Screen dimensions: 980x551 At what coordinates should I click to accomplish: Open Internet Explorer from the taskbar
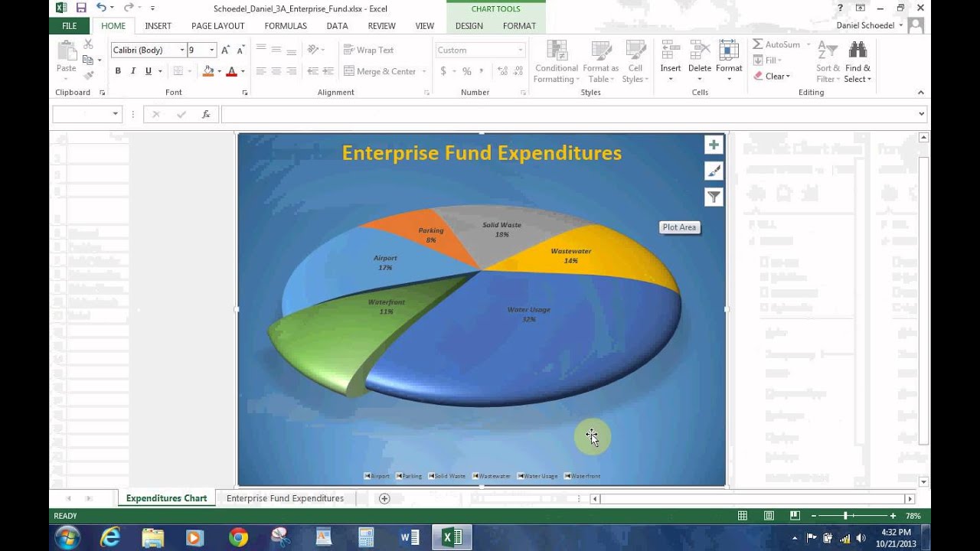click(x=110, y=537)
